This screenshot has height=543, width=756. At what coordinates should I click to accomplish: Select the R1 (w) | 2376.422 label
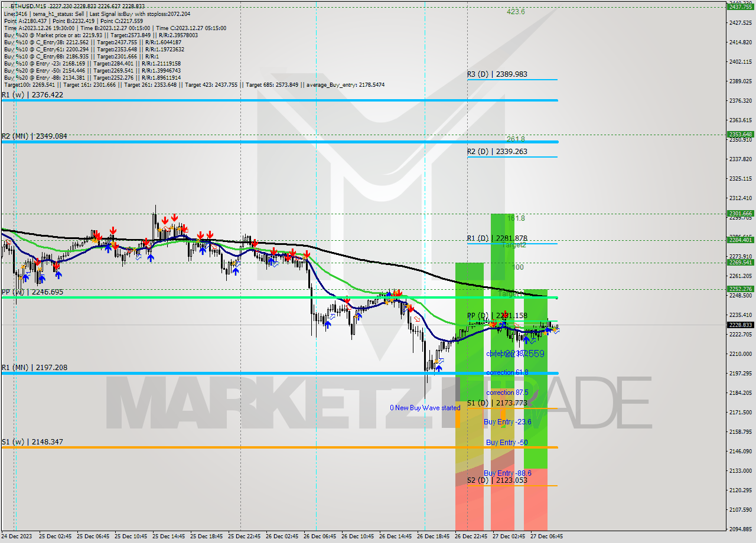point(32,94)
